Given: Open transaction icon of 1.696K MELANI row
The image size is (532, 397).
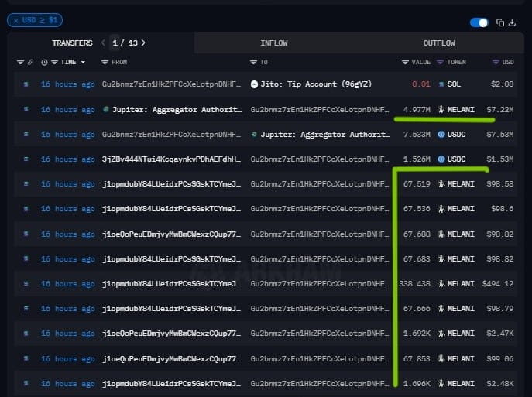Looking at the screenshot, I should click(26, 383).
